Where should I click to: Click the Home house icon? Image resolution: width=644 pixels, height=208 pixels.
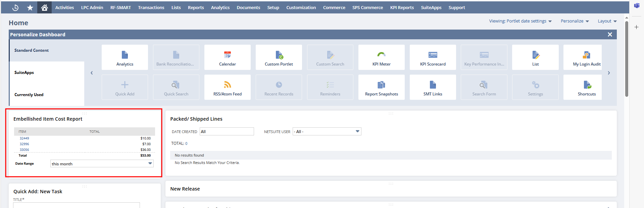[44, 7]
